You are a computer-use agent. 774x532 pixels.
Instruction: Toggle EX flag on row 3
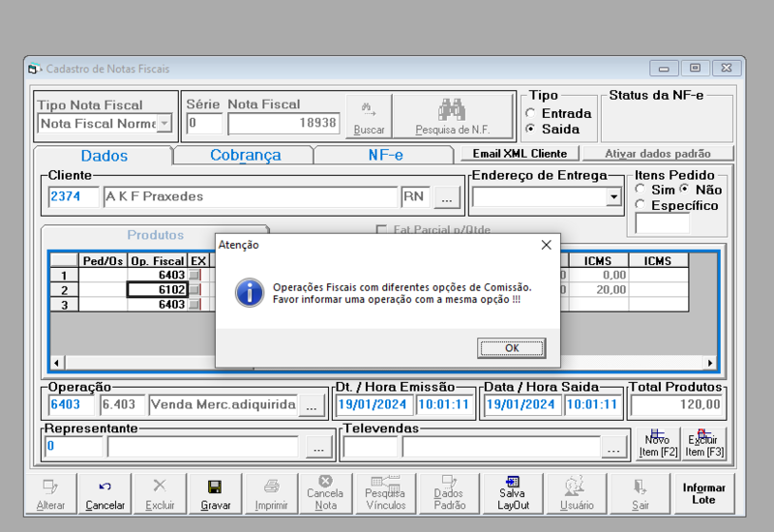195,304
